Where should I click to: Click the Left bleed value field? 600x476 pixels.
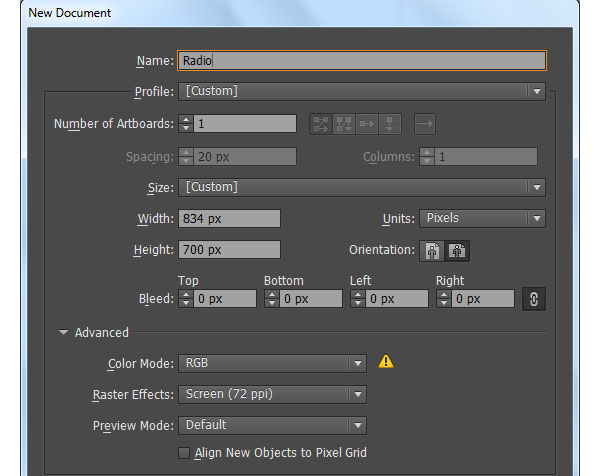click(397, 298)
